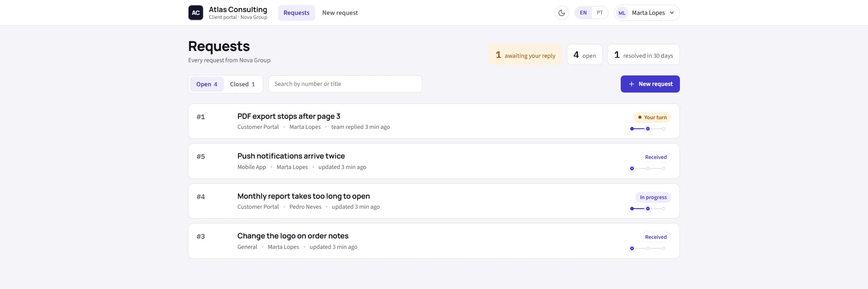This screenshot has height=289, width=868.
Task: Open the Marta Lopes account dropdown
Action: coord(647,13)
